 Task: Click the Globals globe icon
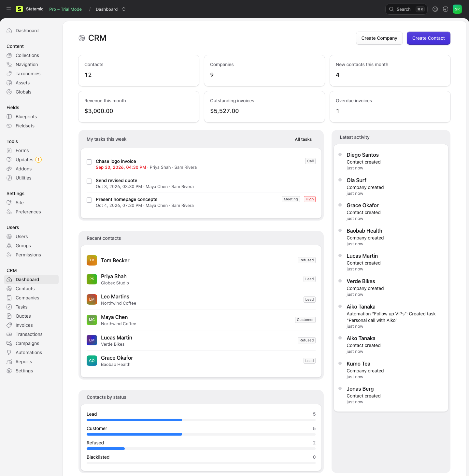[9, 92]
